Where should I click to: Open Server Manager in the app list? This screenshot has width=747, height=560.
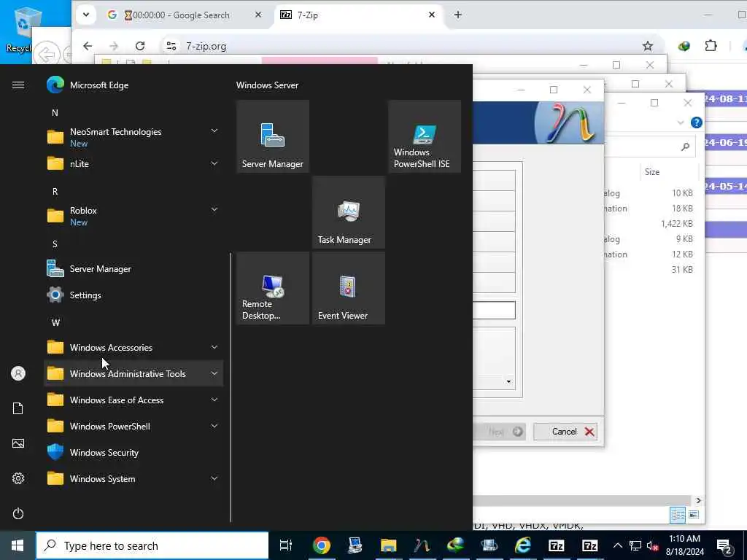click(133, 269)
